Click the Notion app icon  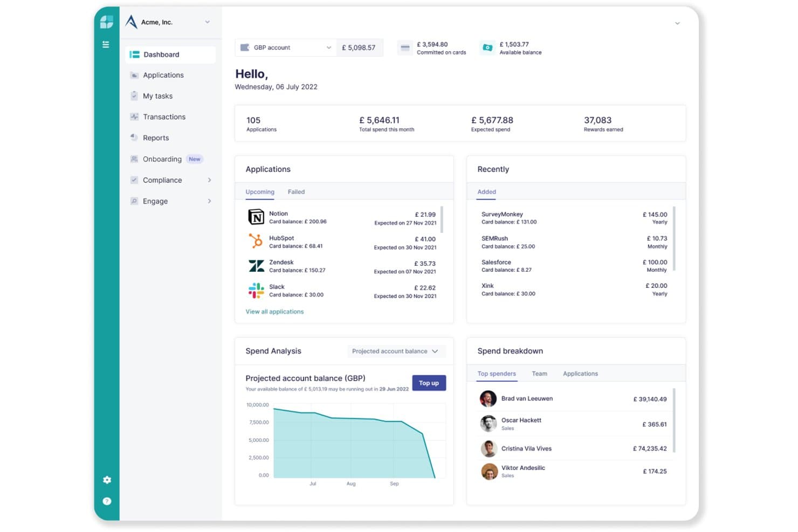(x=256, y=217)
